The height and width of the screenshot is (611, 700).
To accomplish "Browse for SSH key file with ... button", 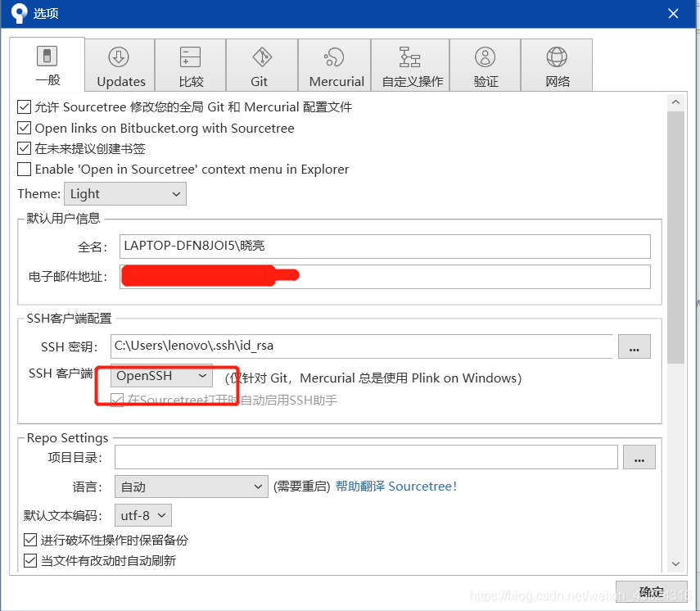I will tap(635, 346).
